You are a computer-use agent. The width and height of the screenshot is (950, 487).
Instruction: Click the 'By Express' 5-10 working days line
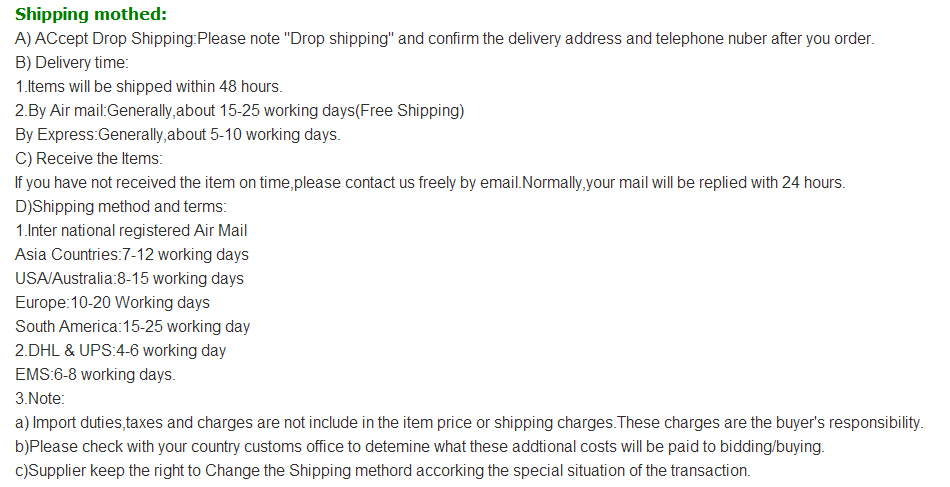click(x=178, y=134)
